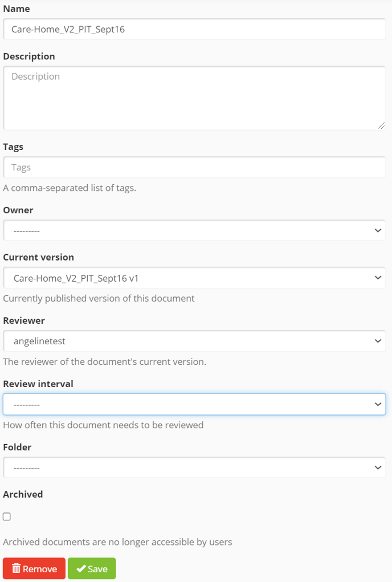Expand the Current version selector
Image resolution: width=392 pixels, height=582 pixels.
coord(194,278)
